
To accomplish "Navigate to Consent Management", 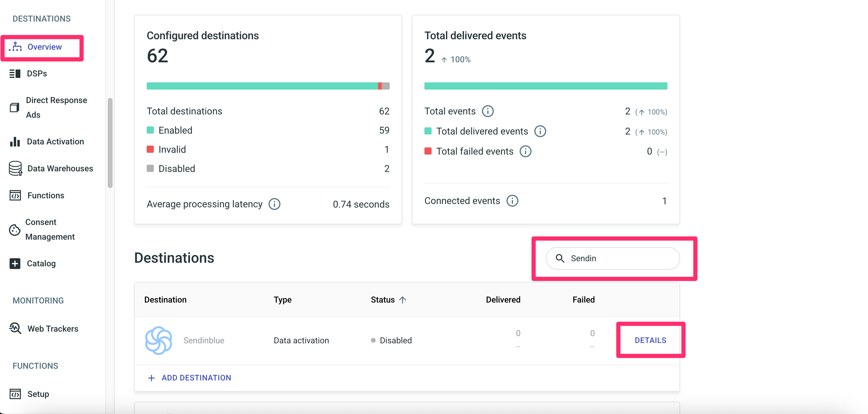I will [50, 229].
